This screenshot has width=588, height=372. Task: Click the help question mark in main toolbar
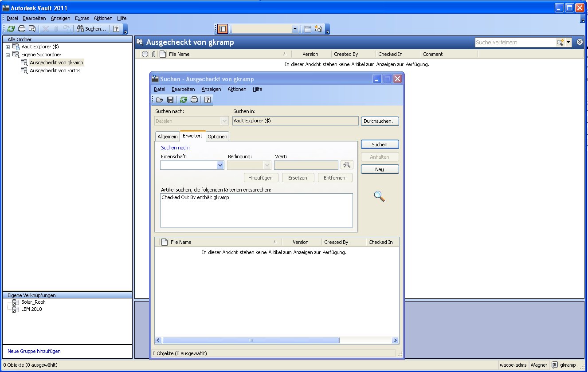tap(116, 29)
